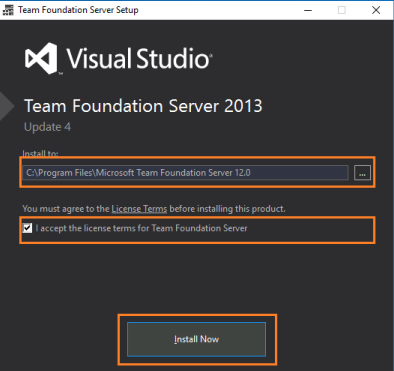Open the License Terms link

click(139, 209)
